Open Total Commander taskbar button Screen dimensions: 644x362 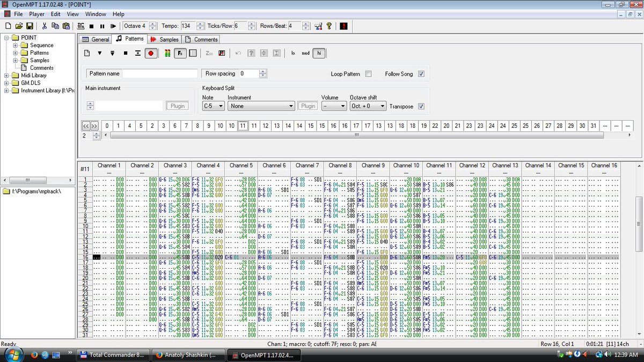pos(112,354)
